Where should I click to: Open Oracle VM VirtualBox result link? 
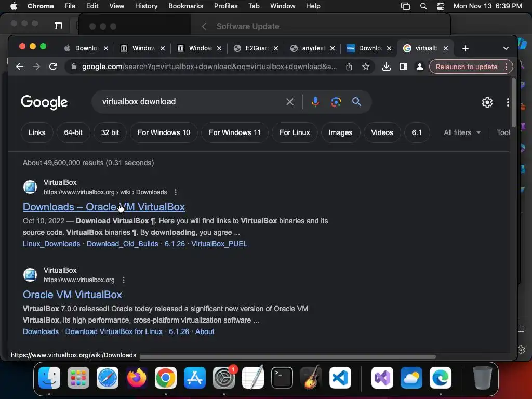[72, 295]
